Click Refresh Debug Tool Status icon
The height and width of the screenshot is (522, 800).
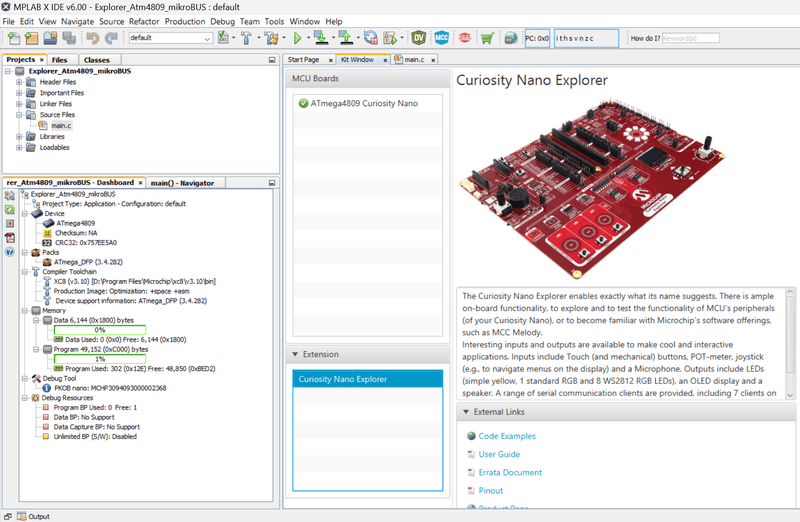[x=10, y=210]
